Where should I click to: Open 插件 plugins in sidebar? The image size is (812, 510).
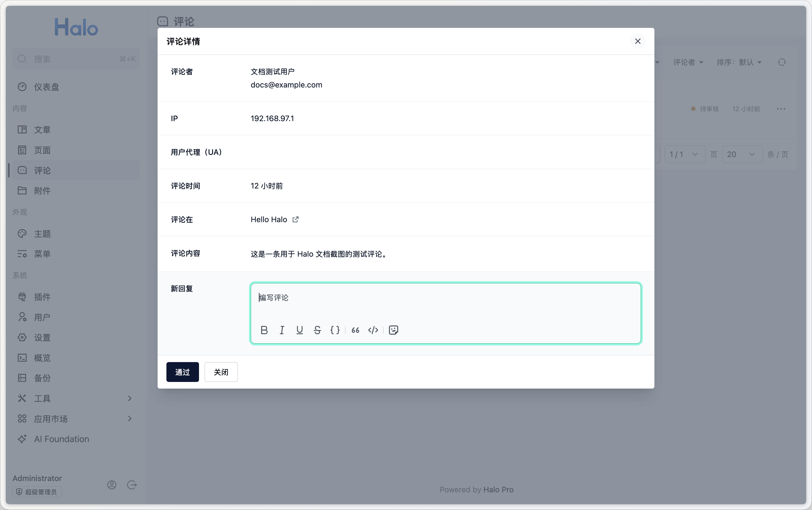pos(76,297)
